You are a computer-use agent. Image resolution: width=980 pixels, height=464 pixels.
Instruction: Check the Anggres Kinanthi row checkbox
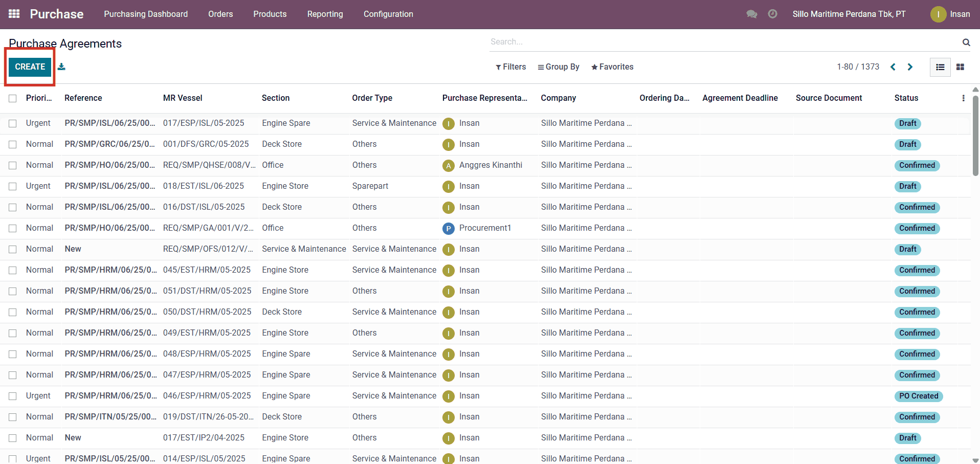pyautogui.click(x=13, y=165)
